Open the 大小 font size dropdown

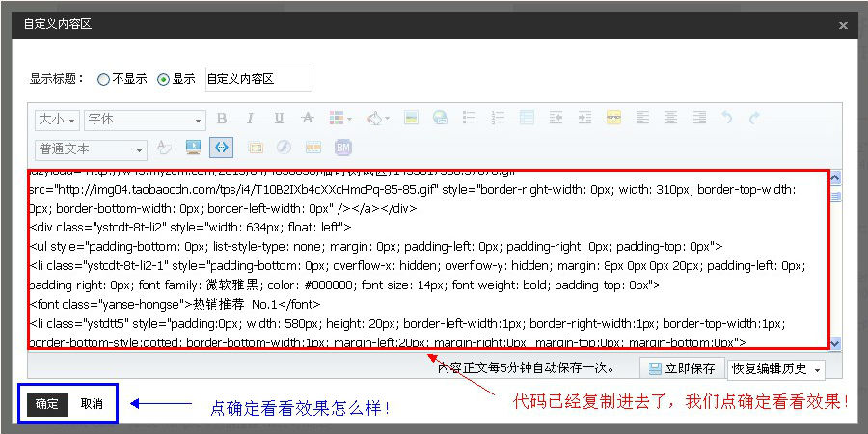click(x=57, y=120)
